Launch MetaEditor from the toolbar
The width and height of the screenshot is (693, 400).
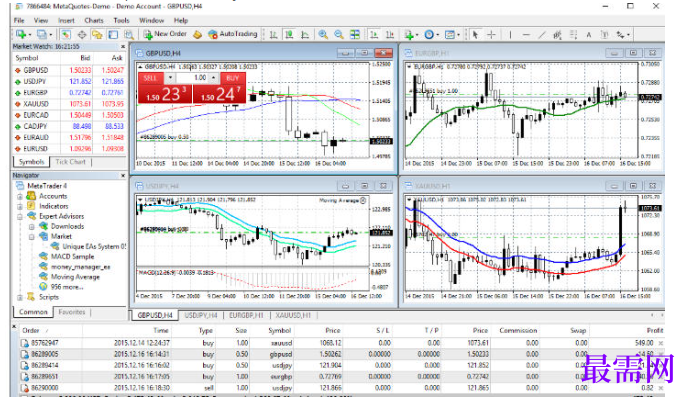pos(198,34)
